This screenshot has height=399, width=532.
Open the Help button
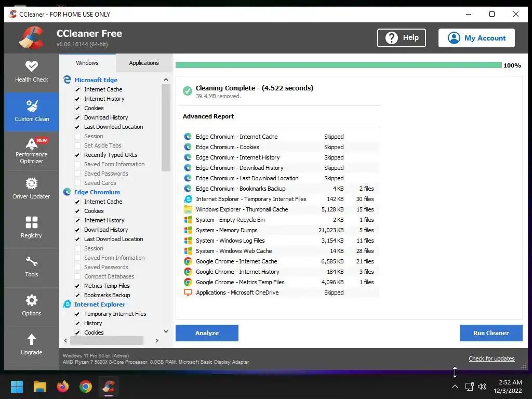tap(402, 37)
